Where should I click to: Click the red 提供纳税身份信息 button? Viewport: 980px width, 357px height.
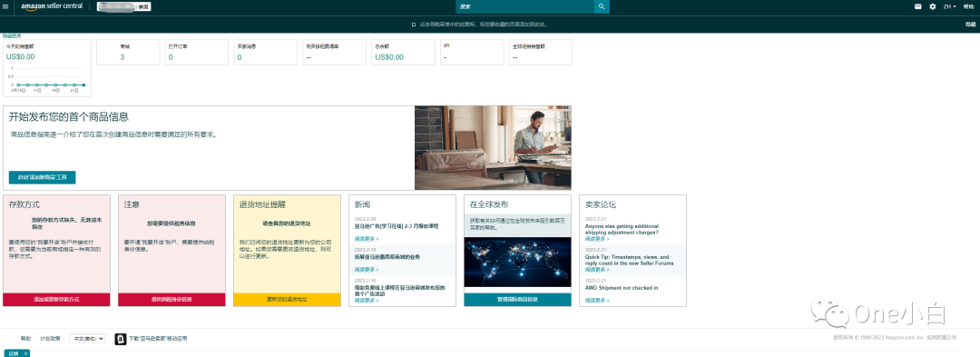point(171,300)
